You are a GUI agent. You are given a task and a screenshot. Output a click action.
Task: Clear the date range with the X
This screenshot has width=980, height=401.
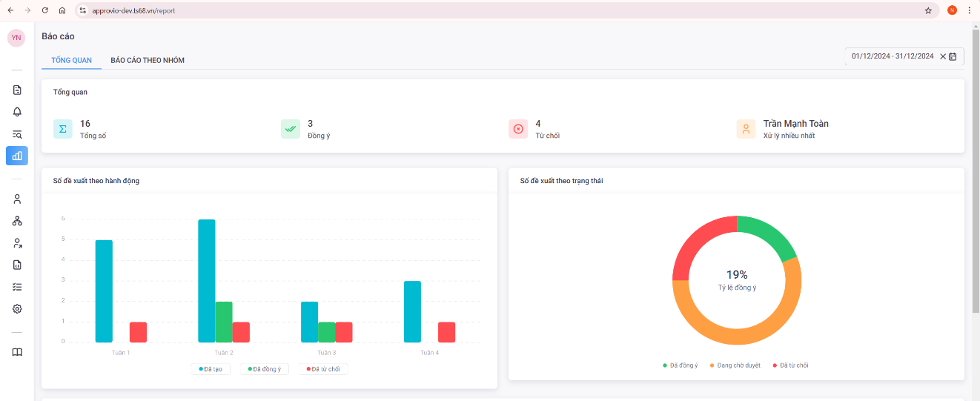943,56
